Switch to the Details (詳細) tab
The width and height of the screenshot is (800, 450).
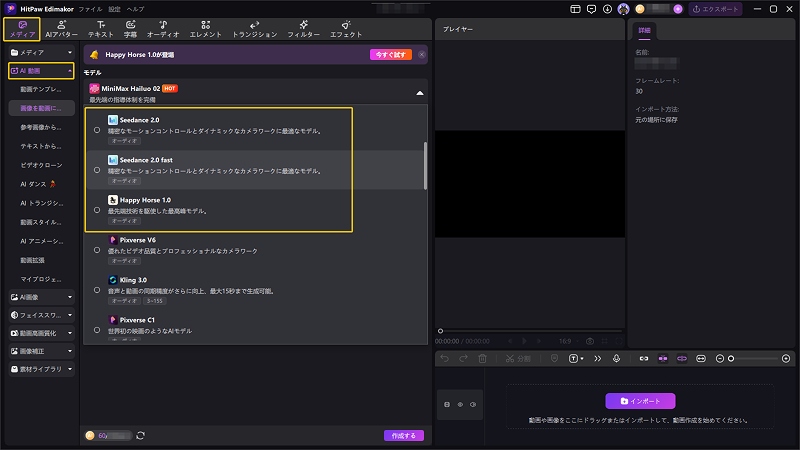click(644, 31)
